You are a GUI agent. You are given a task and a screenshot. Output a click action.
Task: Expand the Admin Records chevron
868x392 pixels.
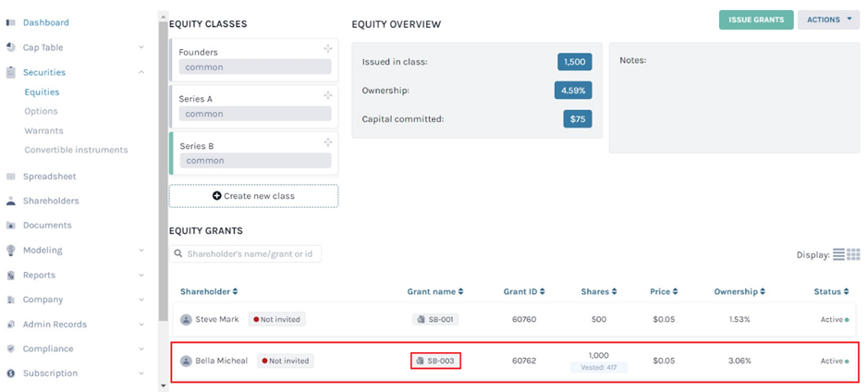click(141, 325)
